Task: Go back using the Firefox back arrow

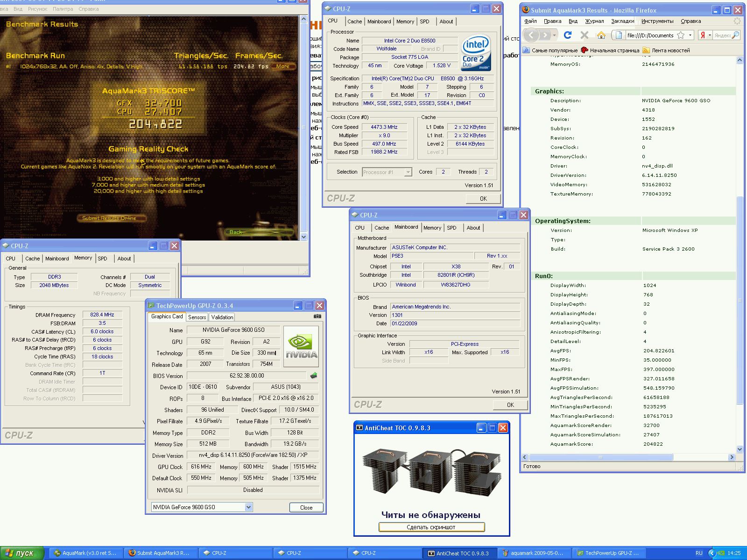Action: (531, 35)
